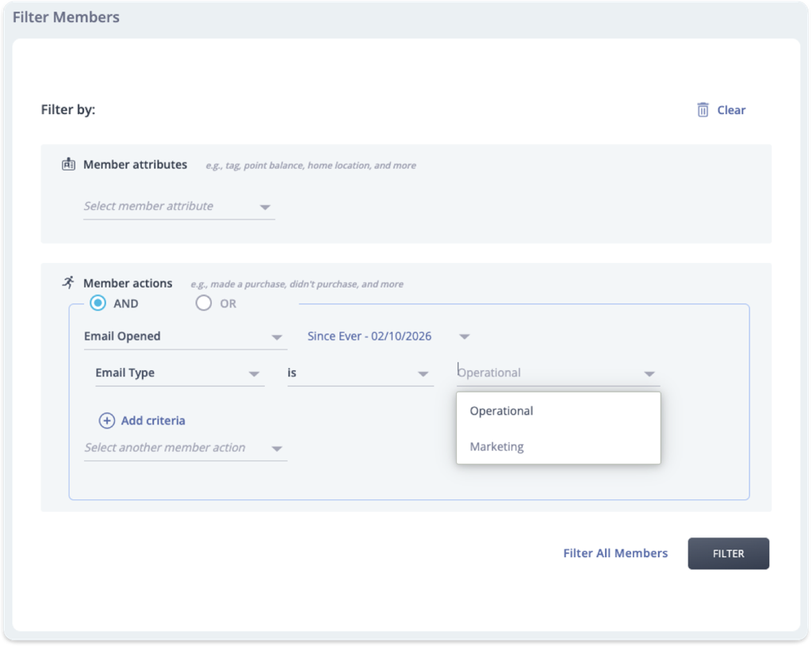
Task: Select the AND radio button
Action: [x=98, y=303]
